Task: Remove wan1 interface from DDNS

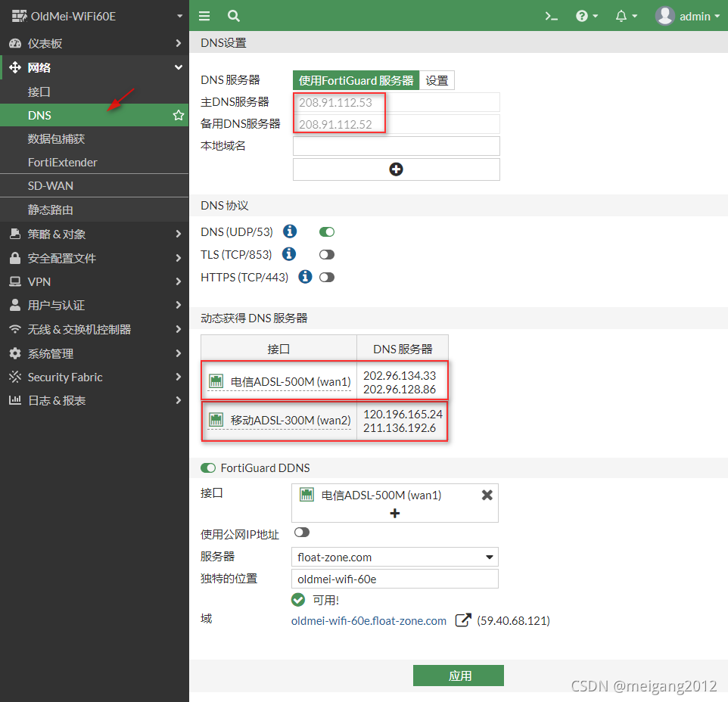Action: [x=487, y=495]
